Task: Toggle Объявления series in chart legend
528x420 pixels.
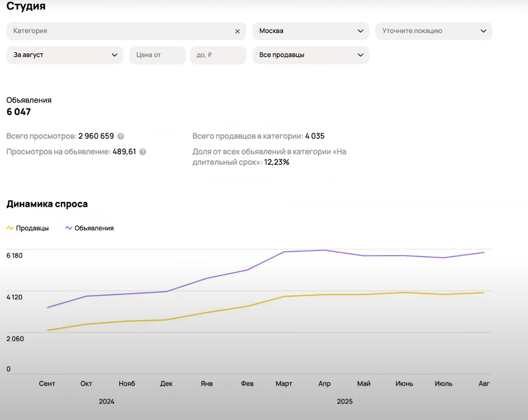Action: 94,228
